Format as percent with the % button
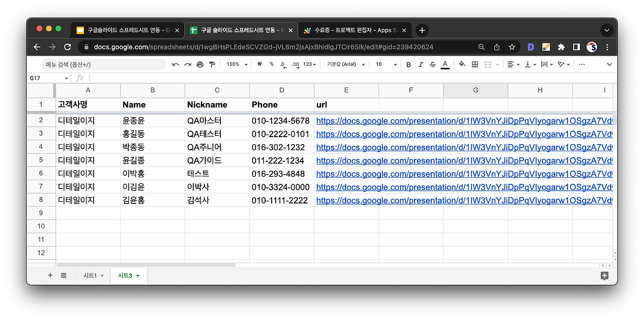The image size is (644, 320). [272, 64]
